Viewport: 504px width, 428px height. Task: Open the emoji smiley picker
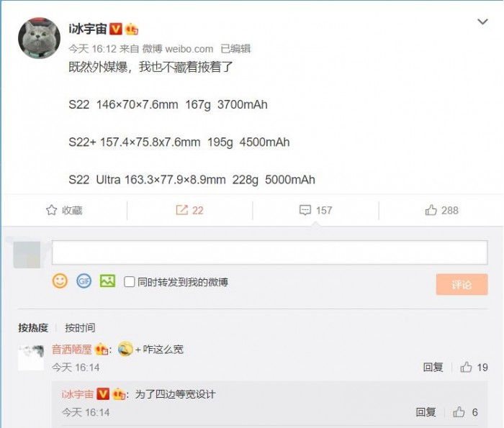pos(60,281)
